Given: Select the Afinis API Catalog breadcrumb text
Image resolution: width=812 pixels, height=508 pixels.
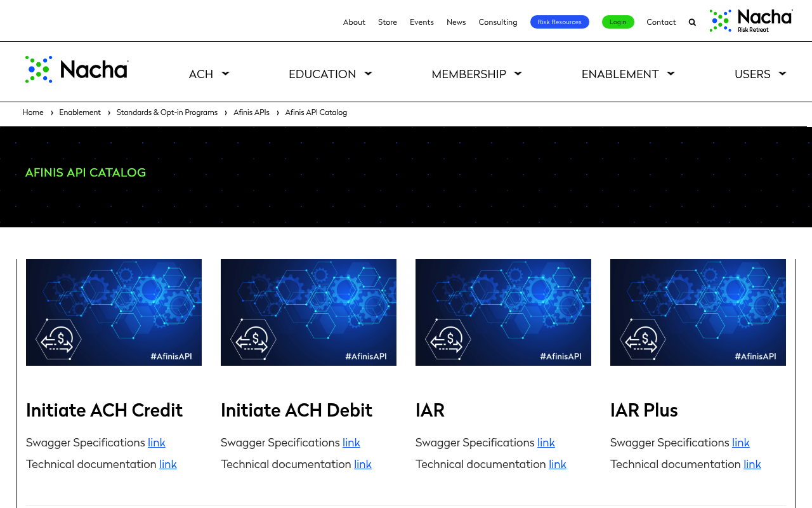Looking at the screenshot, I should [x=316, y=112].
